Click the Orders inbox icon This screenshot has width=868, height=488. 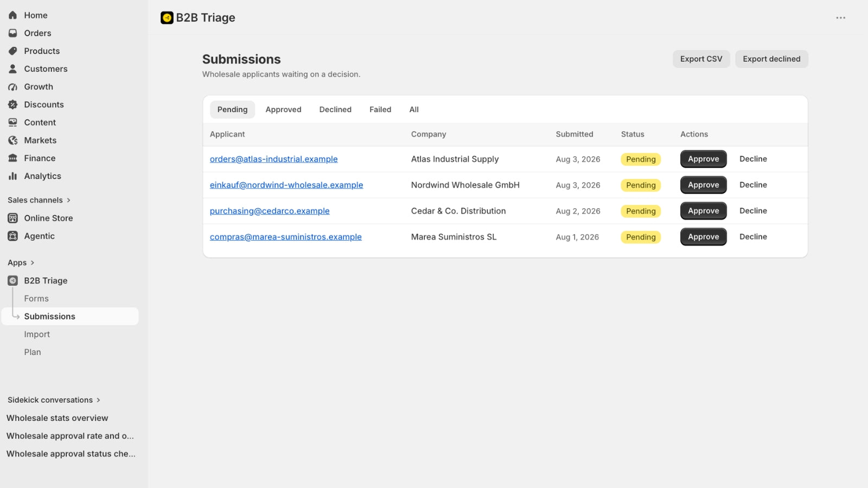12,33
